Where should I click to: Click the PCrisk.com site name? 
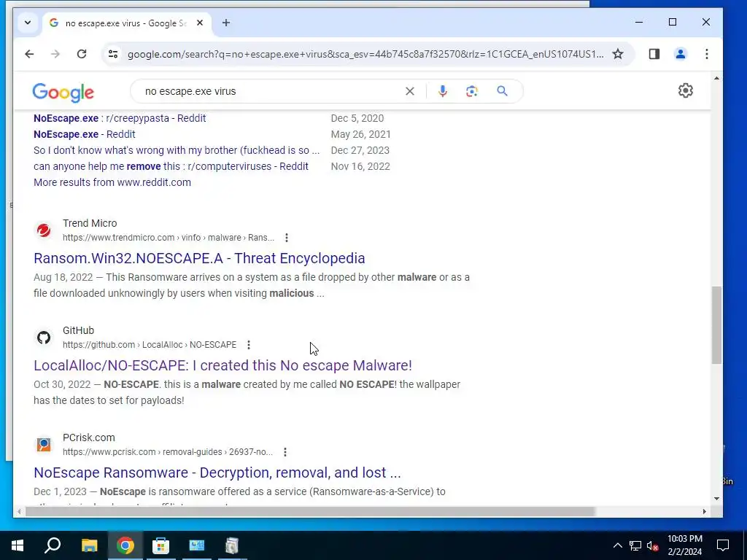pyautogui.click(x=88, y=437)
